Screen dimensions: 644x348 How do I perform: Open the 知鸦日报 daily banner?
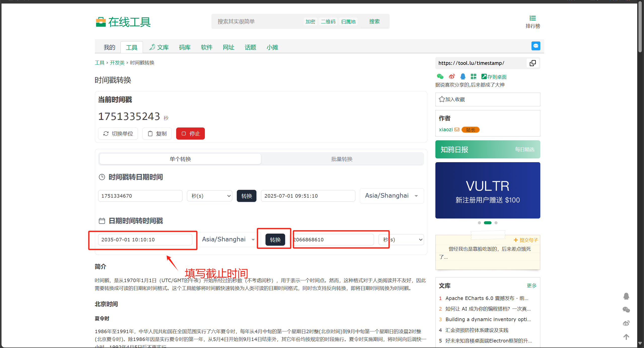pyautogui.click(x=487, y=149)
